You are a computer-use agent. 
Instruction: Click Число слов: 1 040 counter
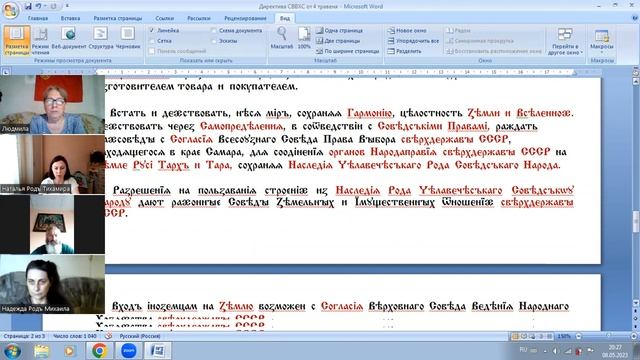[x=75, y=336]
